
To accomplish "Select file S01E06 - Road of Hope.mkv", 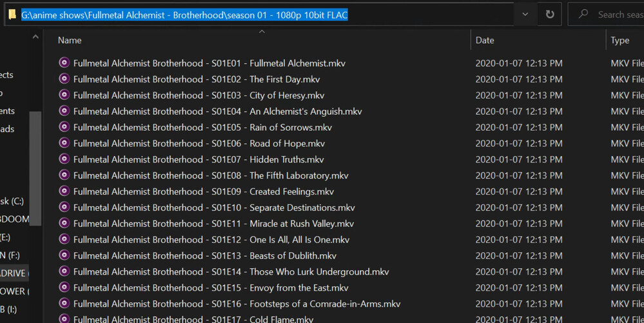I will point(199,143).
